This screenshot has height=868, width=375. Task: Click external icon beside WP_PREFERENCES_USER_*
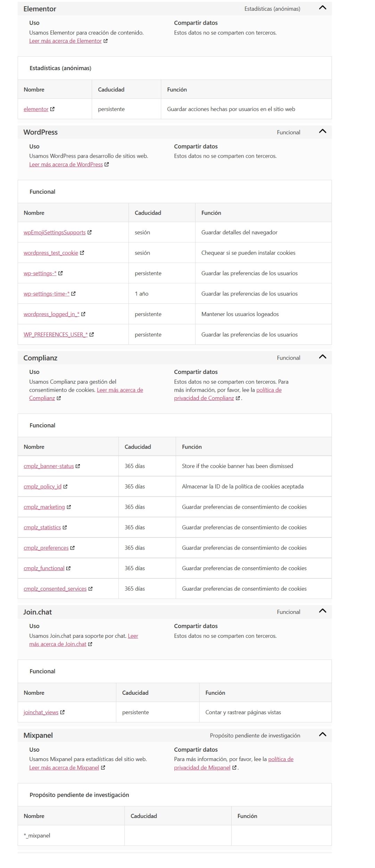92,335
